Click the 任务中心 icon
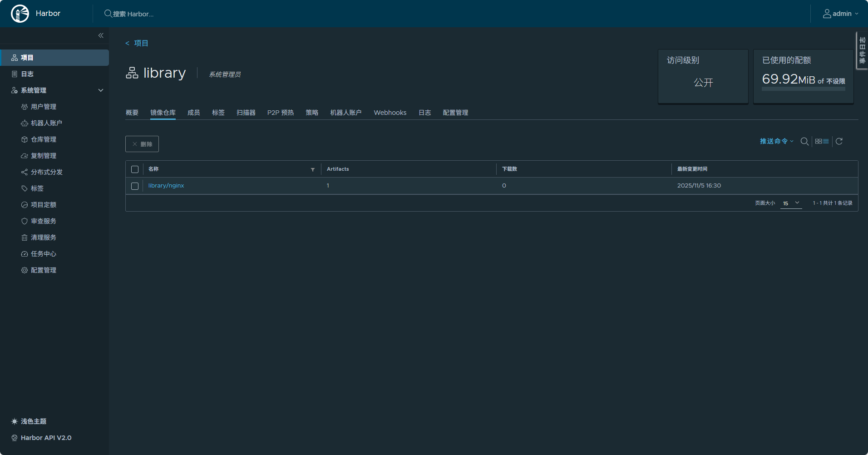This screenshot has width=868, height=455. tap(25, 254)
